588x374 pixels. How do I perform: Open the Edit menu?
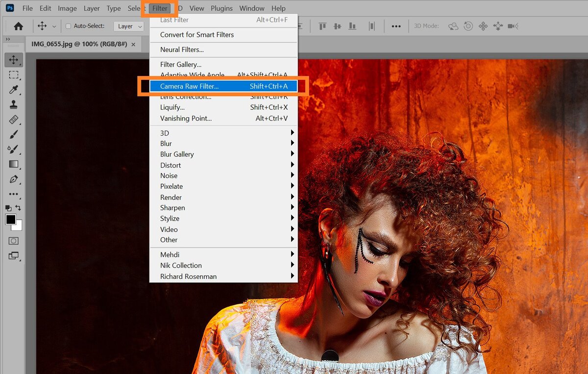(46, 8)
